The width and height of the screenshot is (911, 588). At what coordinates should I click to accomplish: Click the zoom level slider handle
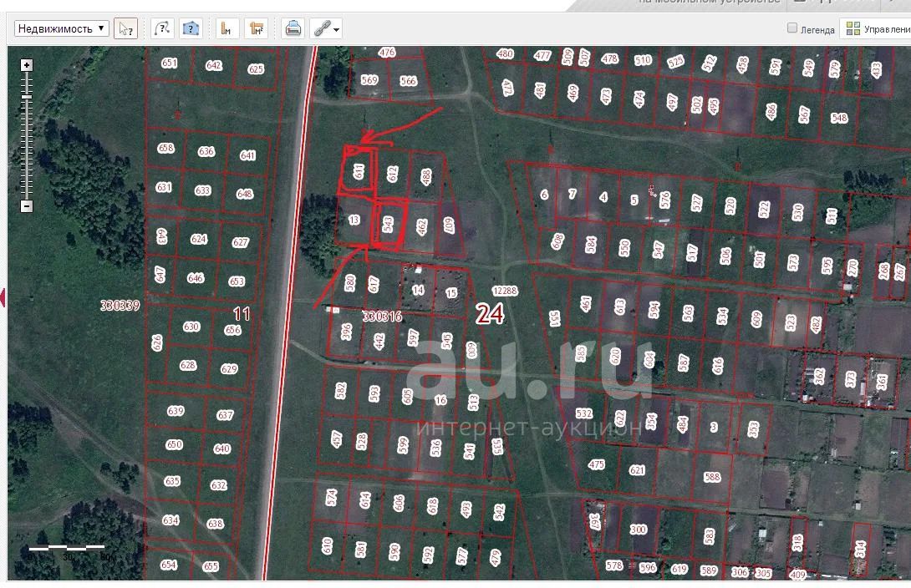(26, 96)
